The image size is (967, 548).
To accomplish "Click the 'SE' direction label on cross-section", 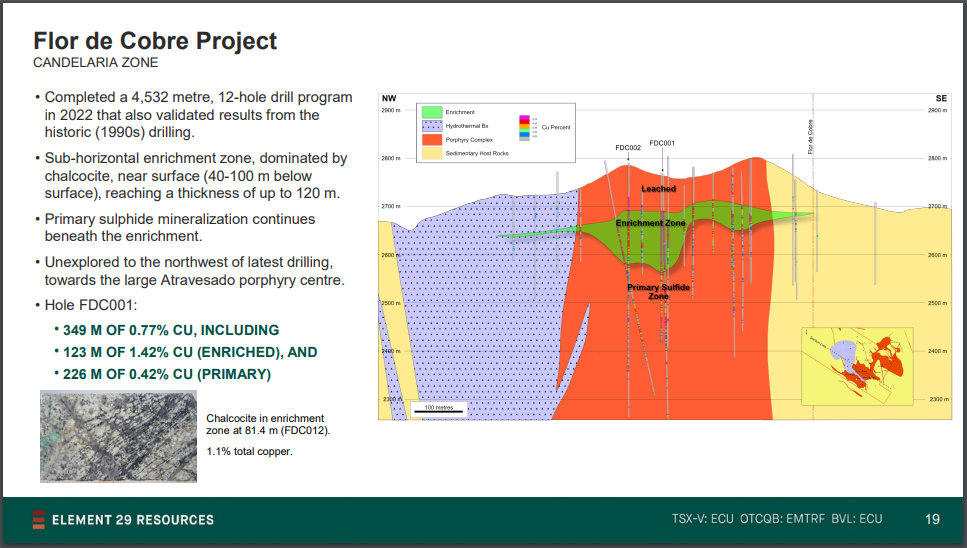I will coord(941,99).
